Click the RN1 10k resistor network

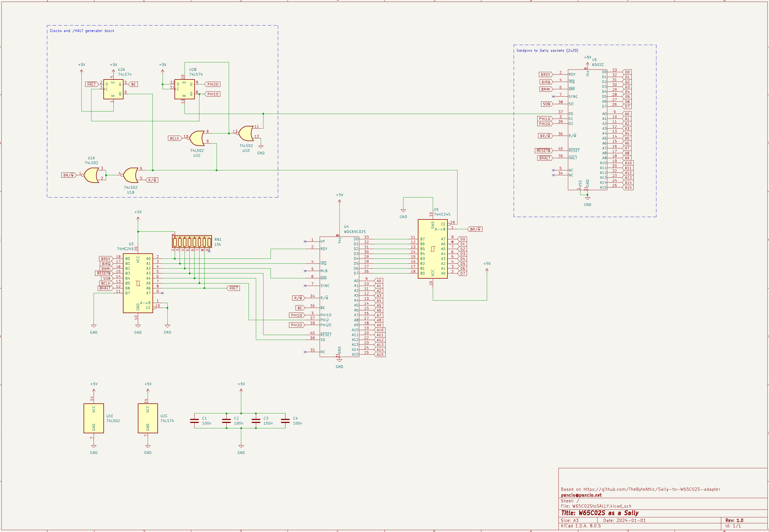(192, 241)
